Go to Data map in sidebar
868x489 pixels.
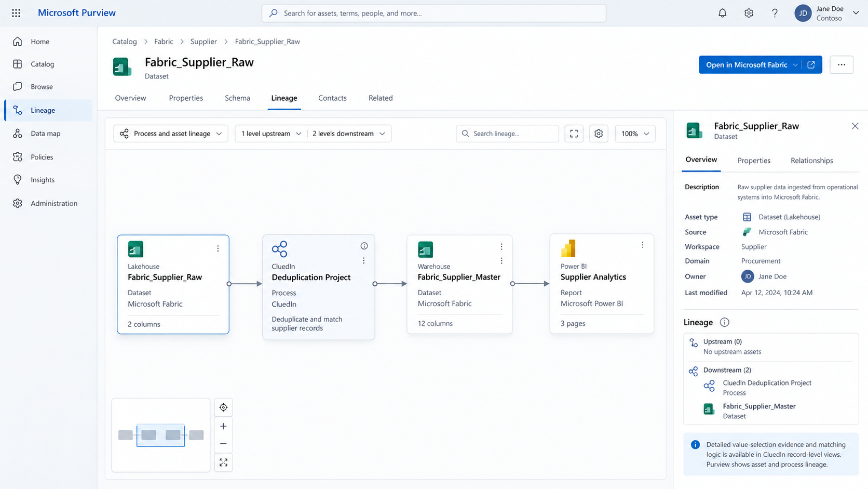(x=48, y=134)
